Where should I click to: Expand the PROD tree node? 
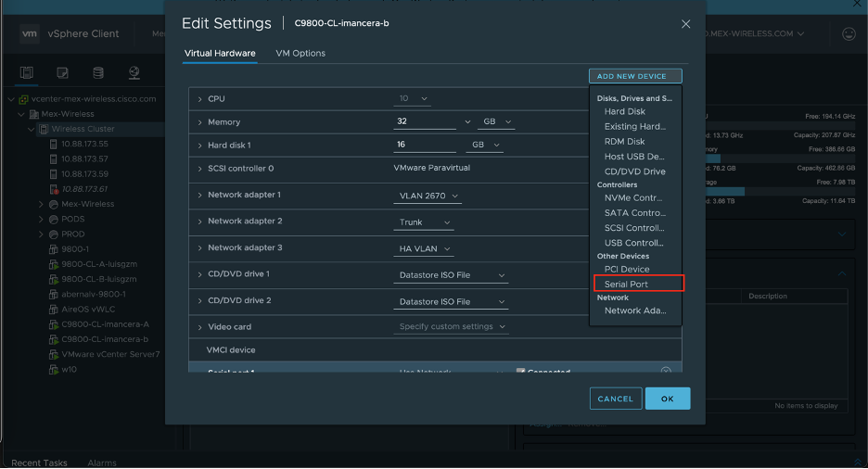point(41,234)
